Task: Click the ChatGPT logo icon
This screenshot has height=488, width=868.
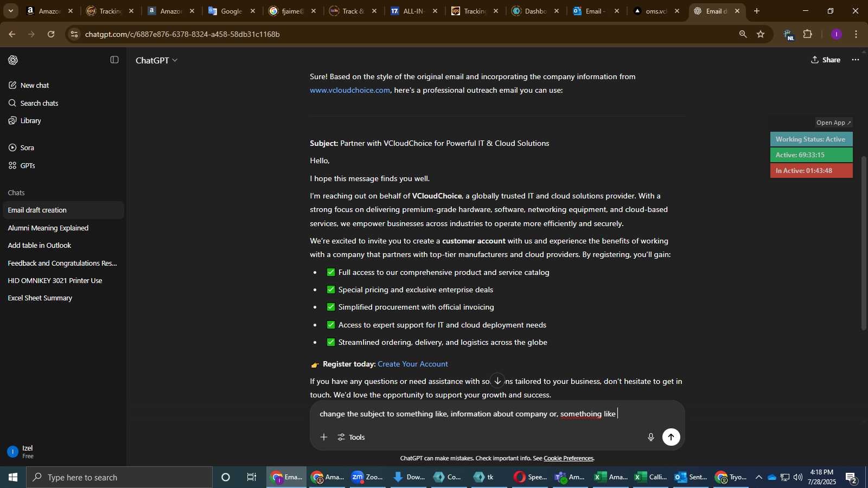Action: [x=13, y=60]
